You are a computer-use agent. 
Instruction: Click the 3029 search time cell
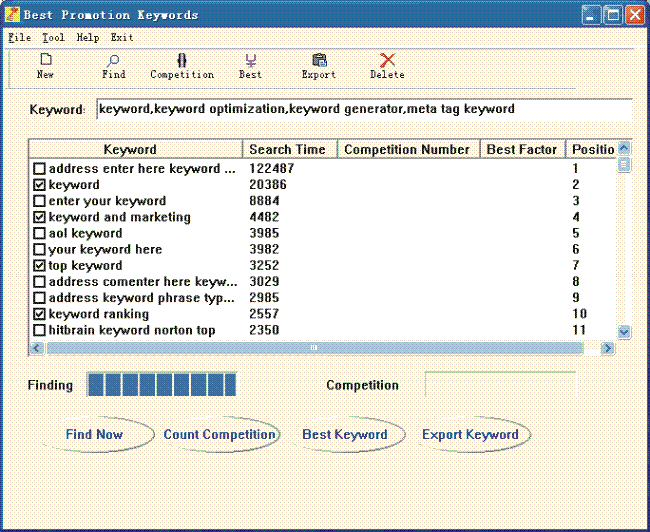point(264,282)
